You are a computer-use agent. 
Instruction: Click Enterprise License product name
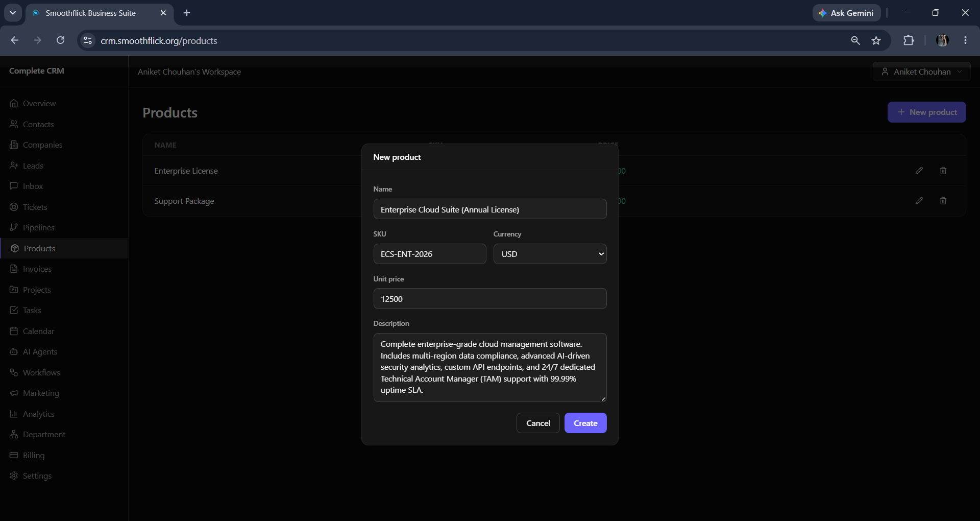[186, 171]
